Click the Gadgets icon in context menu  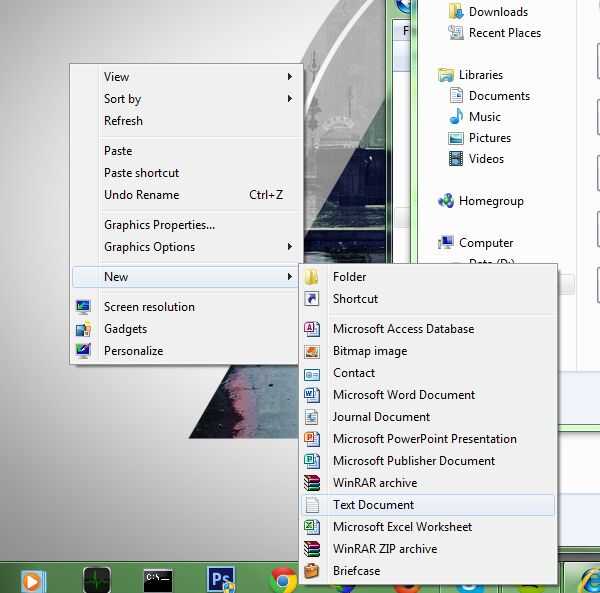point(83,329)
